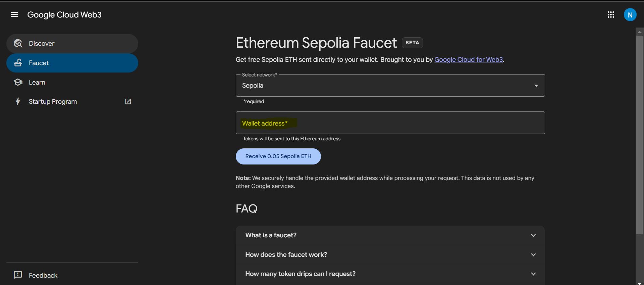The image size is (644, 285).
Task: Click the Faucet sidebar icon
Action: [x=18, y=63]
